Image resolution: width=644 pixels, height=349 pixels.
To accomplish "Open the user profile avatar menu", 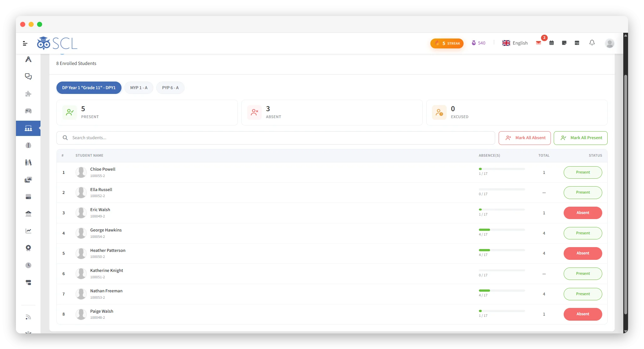I will point(610,43).
